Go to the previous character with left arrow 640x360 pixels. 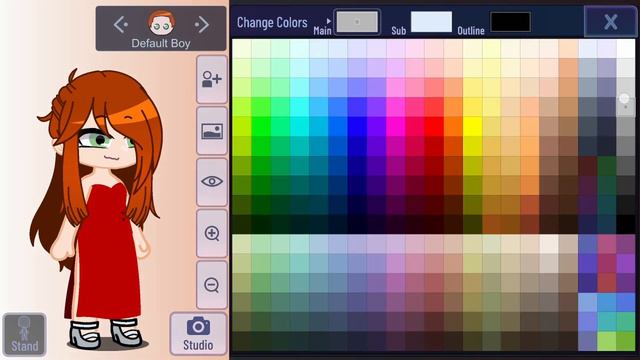[x=121, y=24]
